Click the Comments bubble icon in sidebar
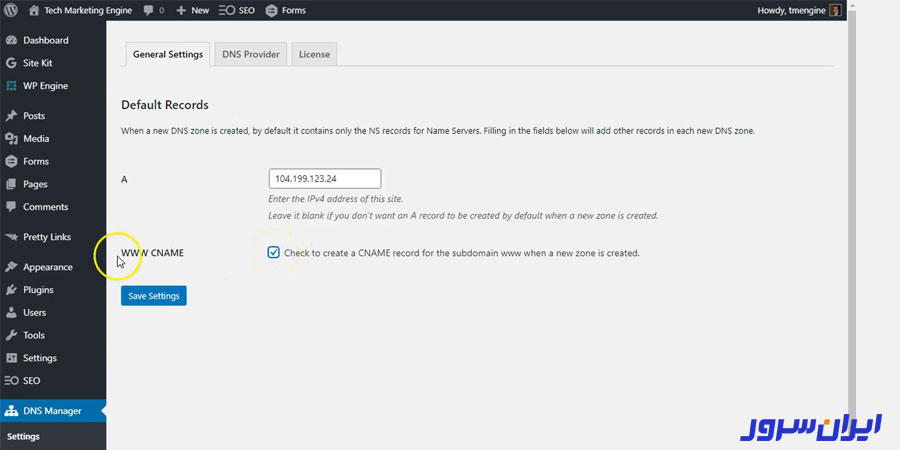Screen dimensions: 900x450 tap(11, 207)
